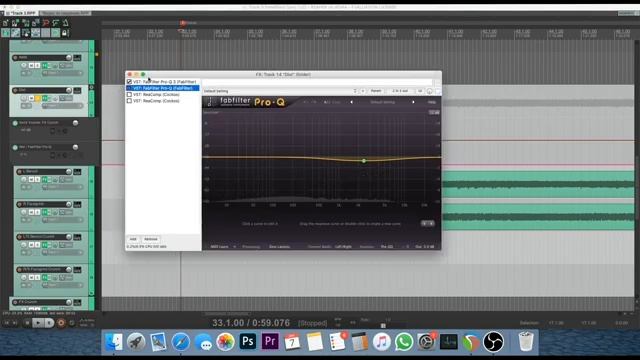
Task: Mute the L75 track
Action: tap(31, 245)
